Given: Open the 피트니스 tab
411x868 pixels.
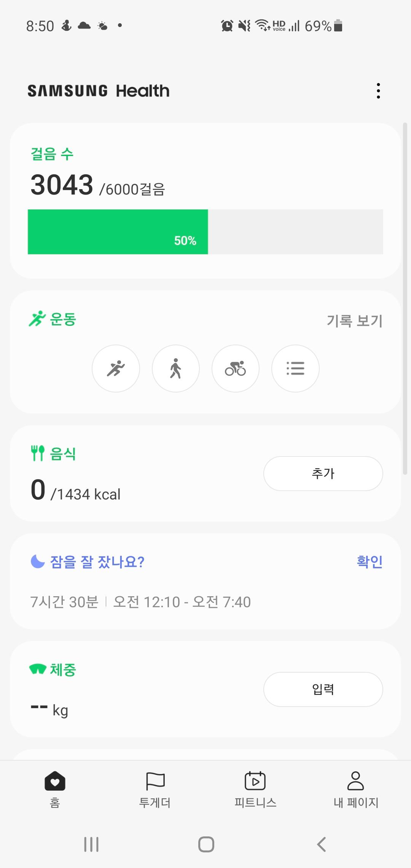Looking at the screenshot, I should (x=255, y=789).
